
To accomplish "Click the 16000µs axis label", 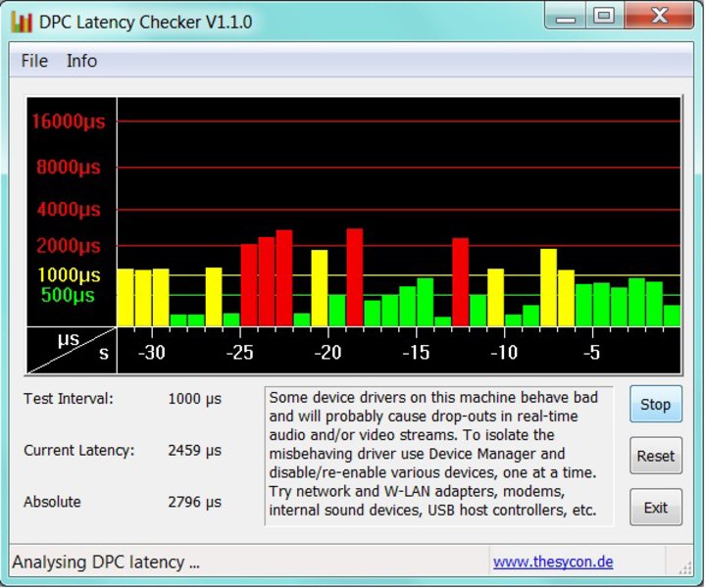I will coord(69,122).
